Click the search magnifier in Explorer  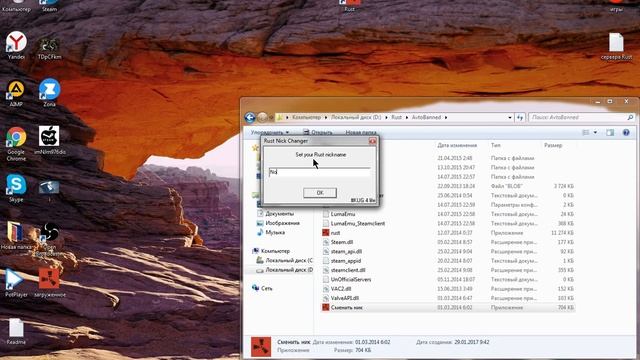click(x=630, y=118)
